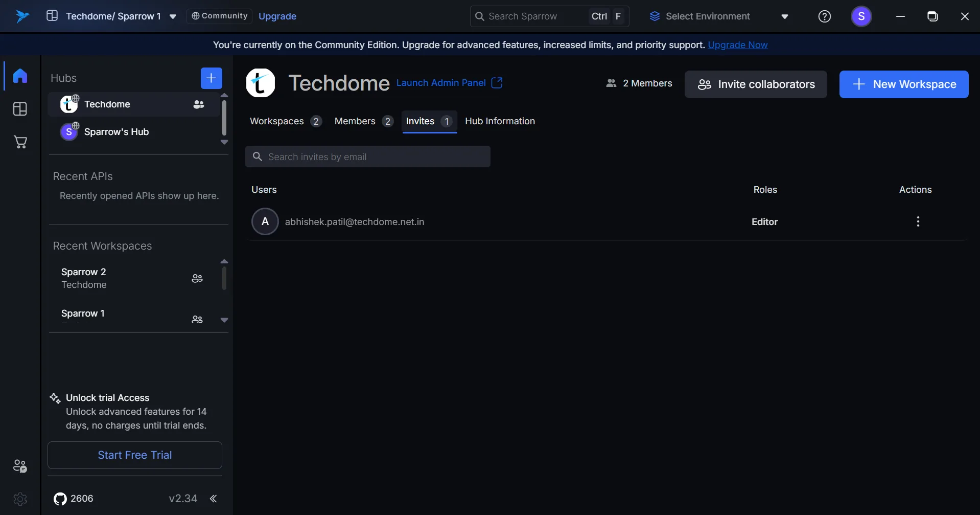Click the Start Free Trial button

(135, 455)
